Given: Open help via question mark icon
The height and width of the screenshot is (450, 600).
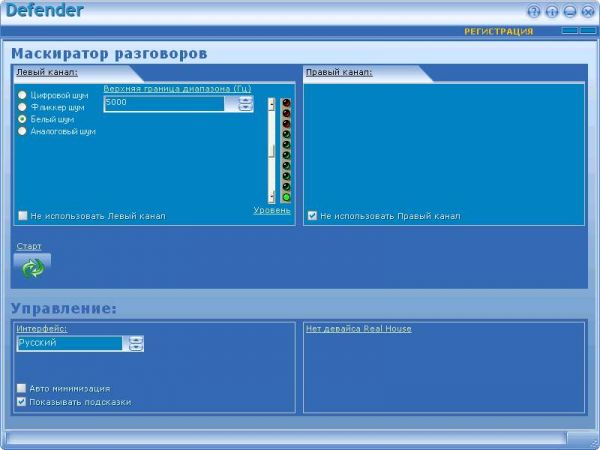Looking at the screenshot, I should 534,11.
